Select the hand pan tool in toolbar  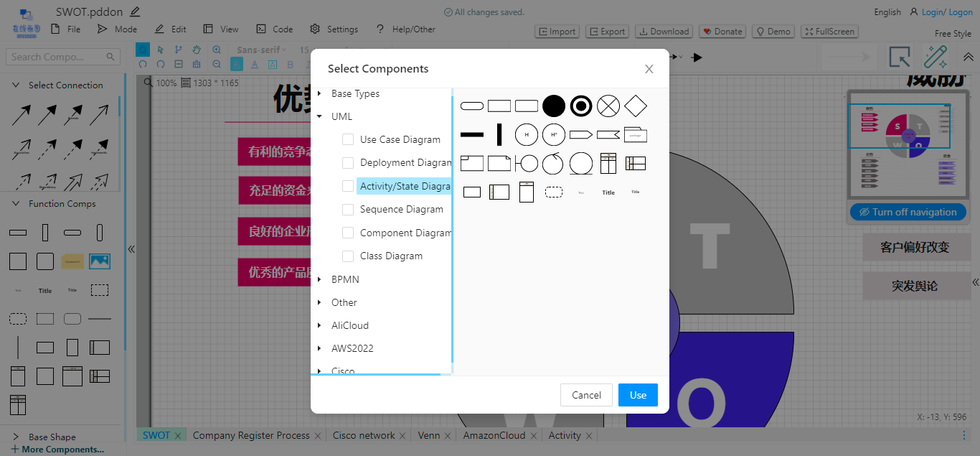[197, 50]
